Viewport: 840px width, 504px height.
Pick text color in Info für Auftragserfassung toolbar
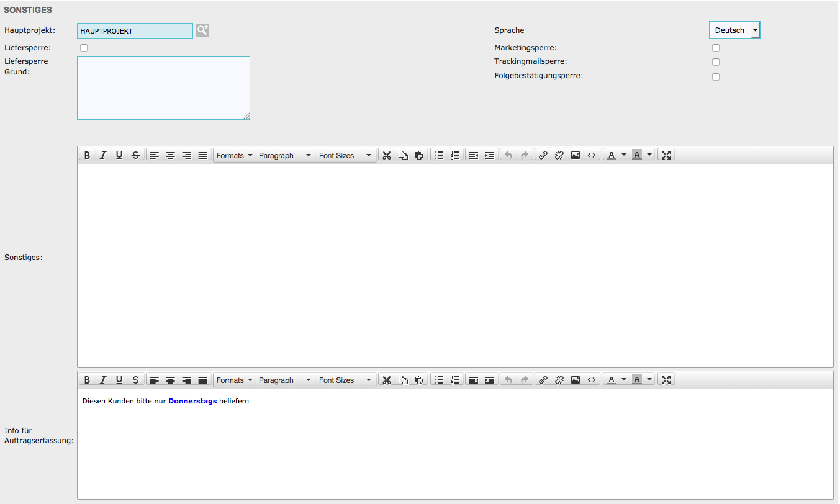click(x=612, y=380)
